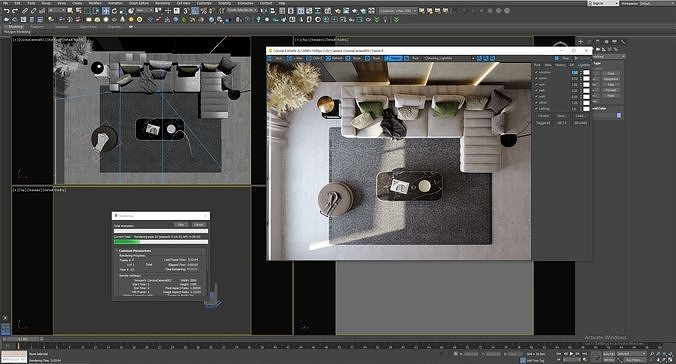Click the window light color swatch in LightMix
The height and width of the screenshot is (364, 676).
[x=586, y=72]
